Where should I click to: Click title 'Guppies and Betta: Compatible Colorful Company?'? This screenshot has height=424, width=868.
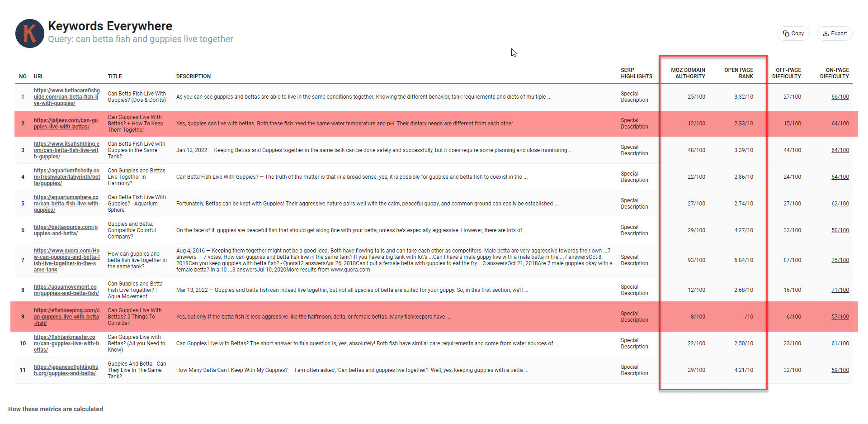click(x=132, y=230)
